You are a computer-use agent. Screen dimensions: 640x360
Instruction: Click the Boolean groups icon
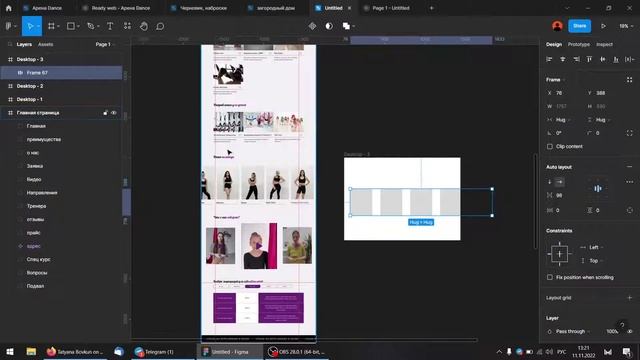click(346, 26)
